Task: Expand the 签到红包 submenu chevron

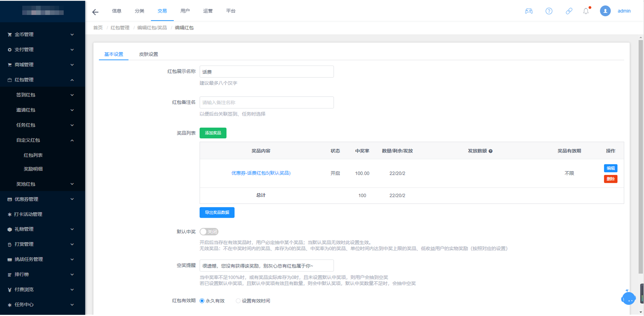Action: click(x=72, y=95)
